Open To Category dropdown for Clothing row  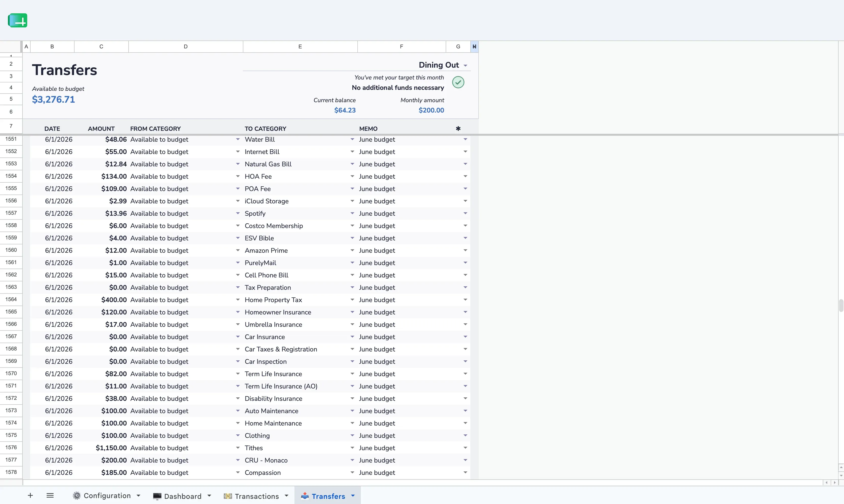coord(352,435)
